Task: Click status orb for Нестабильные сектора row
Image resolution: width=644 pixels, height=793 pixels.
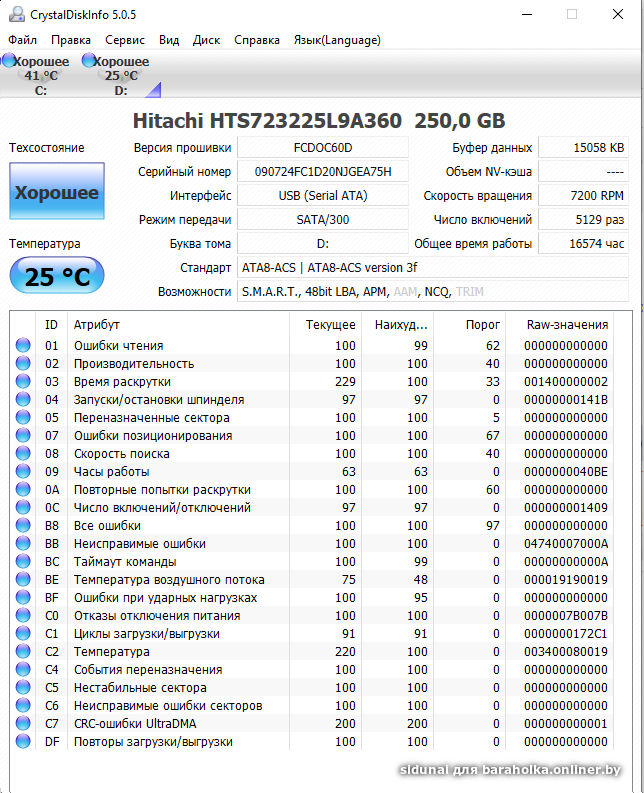Action: point(23,687)
